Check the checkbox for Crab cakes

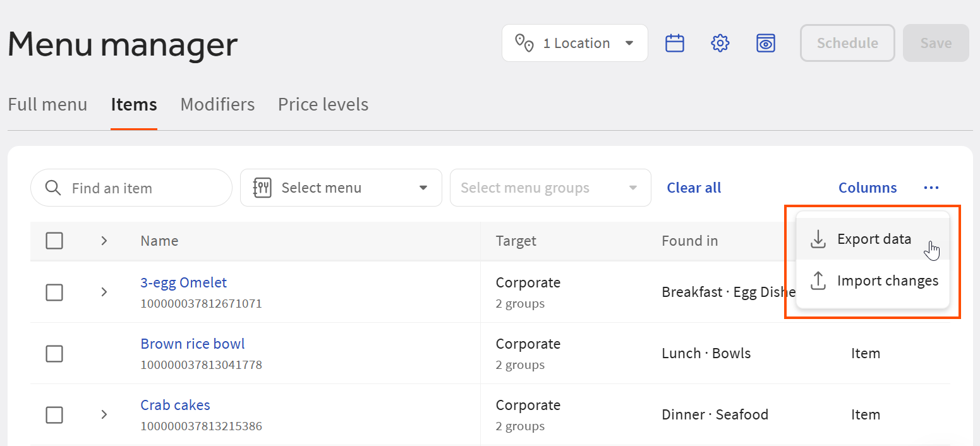click(x=54, y=415)
